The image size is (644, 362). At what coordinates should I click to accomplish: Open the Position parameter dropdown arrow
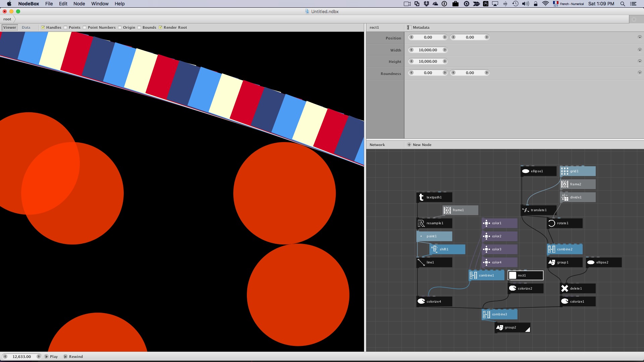click(x=639, y=37)
